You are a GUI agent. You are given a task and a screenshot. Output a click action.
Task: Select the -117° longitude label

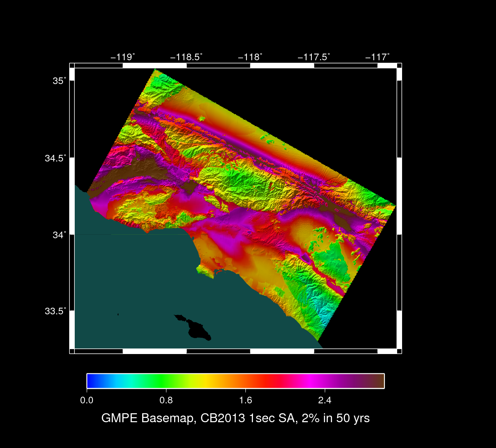click(377, 57)
